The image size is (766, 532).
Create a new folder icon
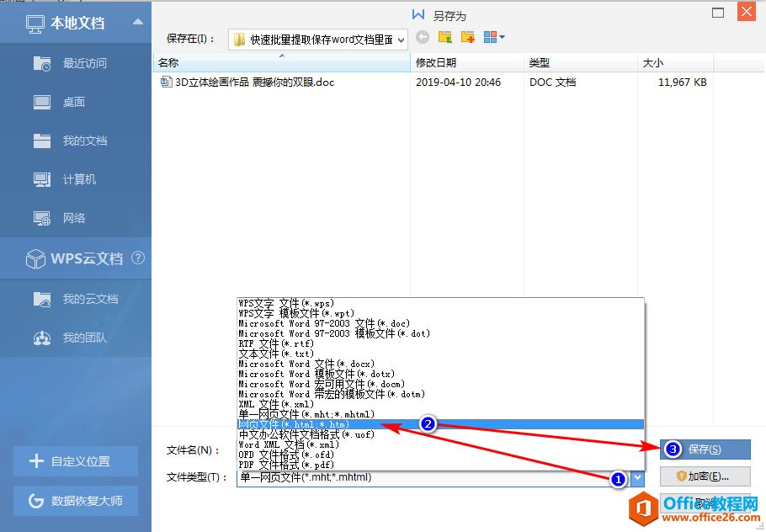467,37
